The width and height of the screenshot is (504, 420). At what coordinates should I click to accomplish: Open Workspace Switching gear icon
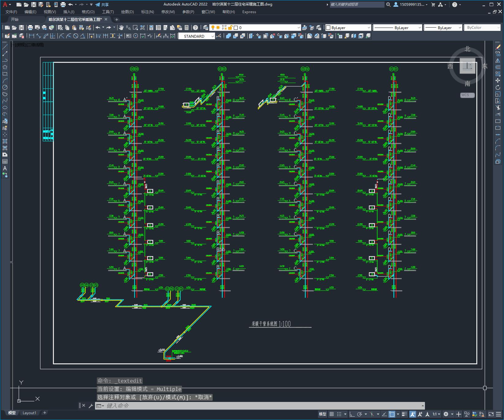click(x=446, y=414)
